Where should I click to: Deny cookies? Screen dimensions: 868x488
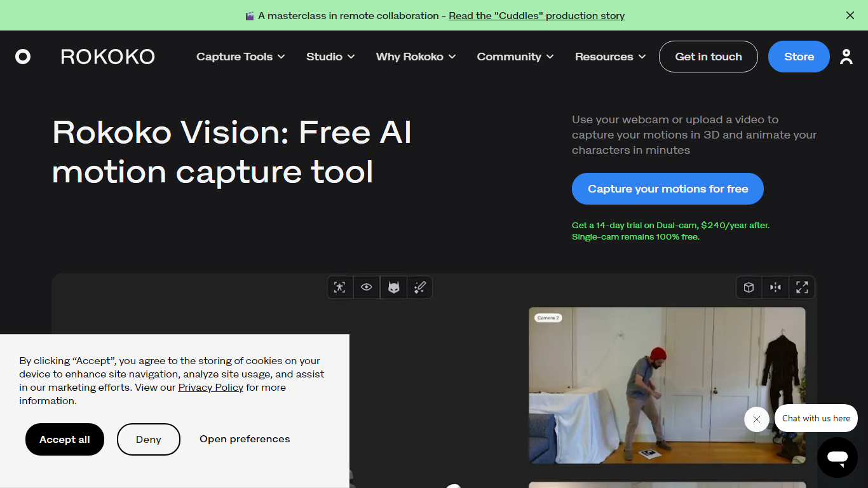pyautogui.click(x=149, y=439)
